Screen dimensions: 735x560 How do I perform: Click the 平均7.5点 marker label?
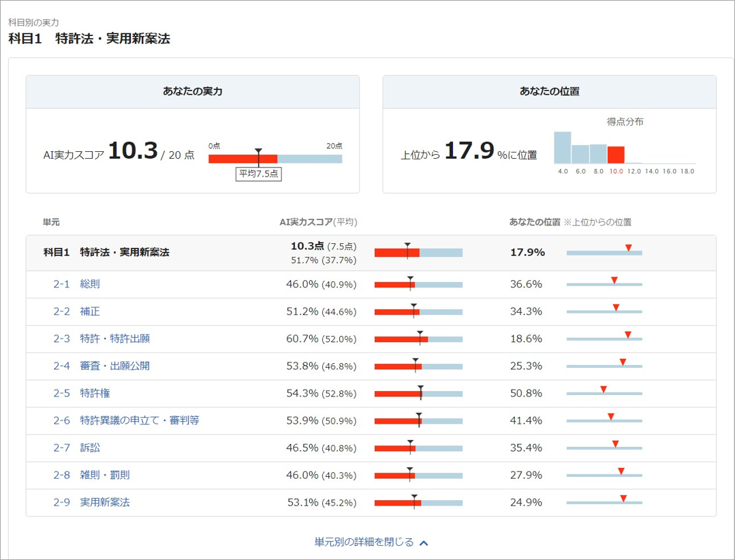[x=259, y=174]
